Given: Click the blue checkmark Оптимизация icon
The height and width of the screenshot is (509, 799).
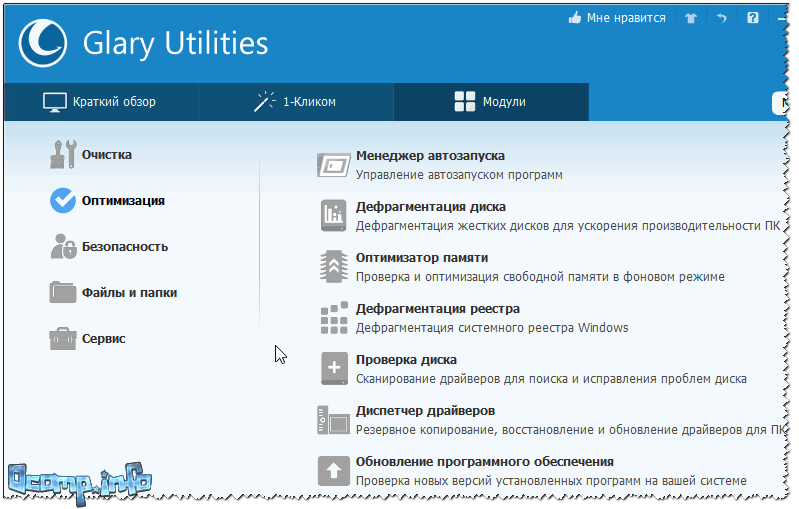Looking at the screenshot, I should click(63, 201).
